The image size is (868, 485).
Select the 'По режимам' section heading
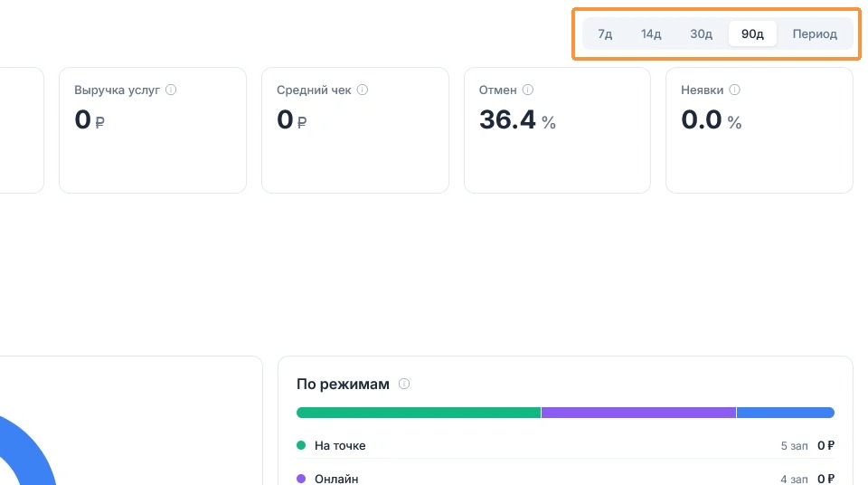click(343, 384)
